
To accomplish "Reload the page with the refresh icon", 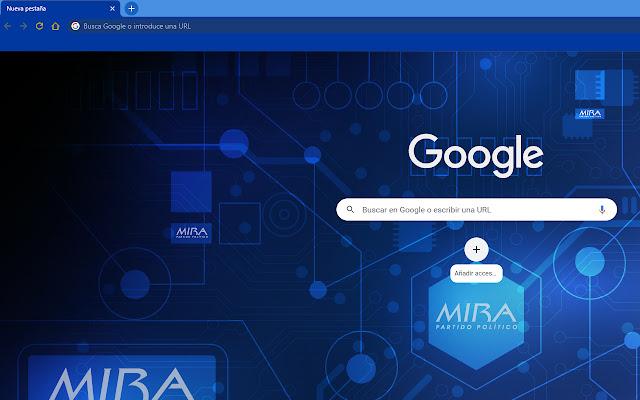I will click(x=39, y=26).
